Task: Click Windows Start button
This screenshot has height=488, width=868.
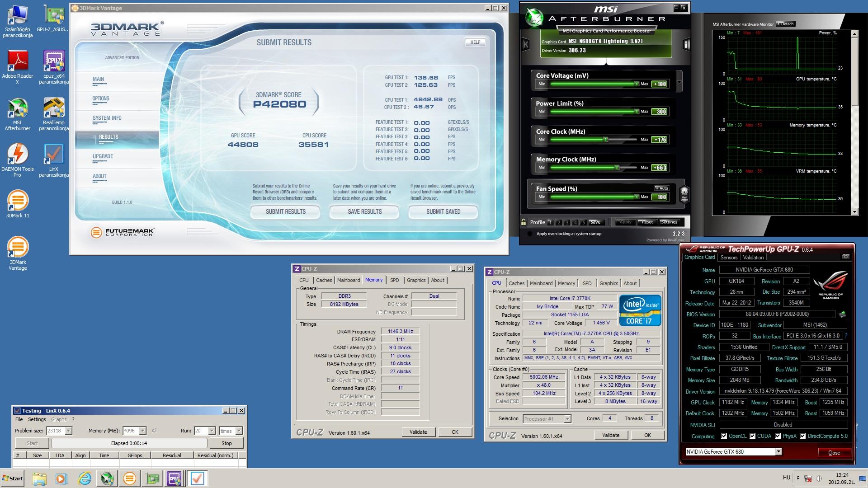Action: point(12,479)
